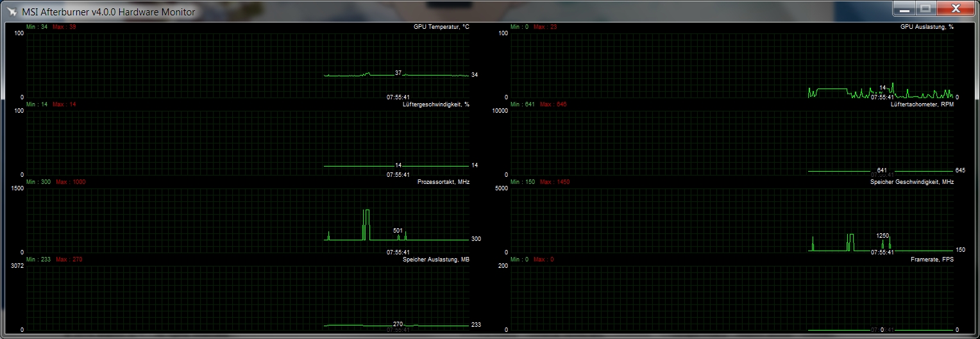Viewport: 980px width, 339px height.
Task: Click the current value 34 of GPU Temperatur
Action: tap(475, 75)
